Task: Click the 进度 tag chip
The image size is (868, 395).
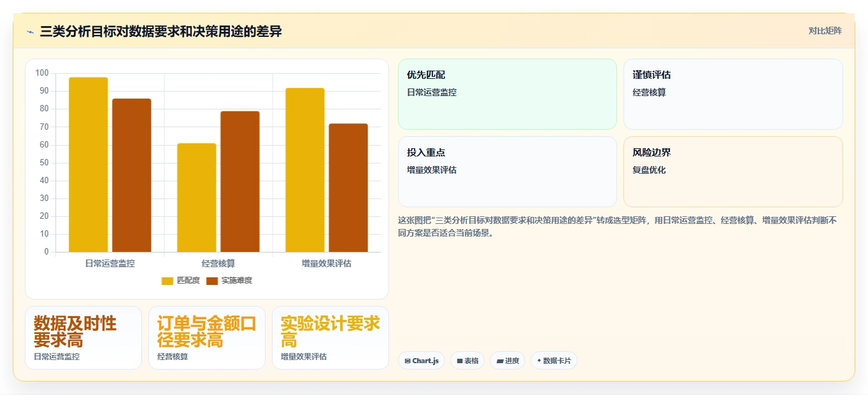Action: (x=508, y=361)
